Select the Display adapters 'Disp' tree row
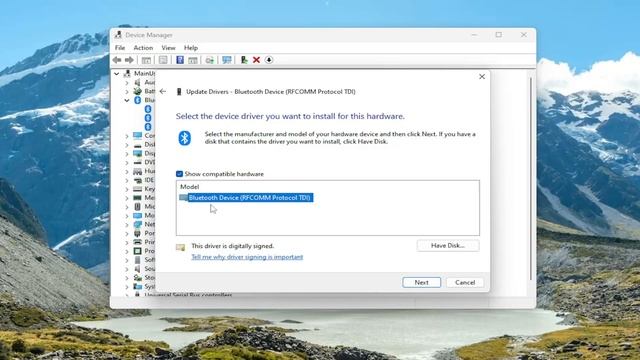The width and height of the screenshot is (640, 360). tap(145, 153)
